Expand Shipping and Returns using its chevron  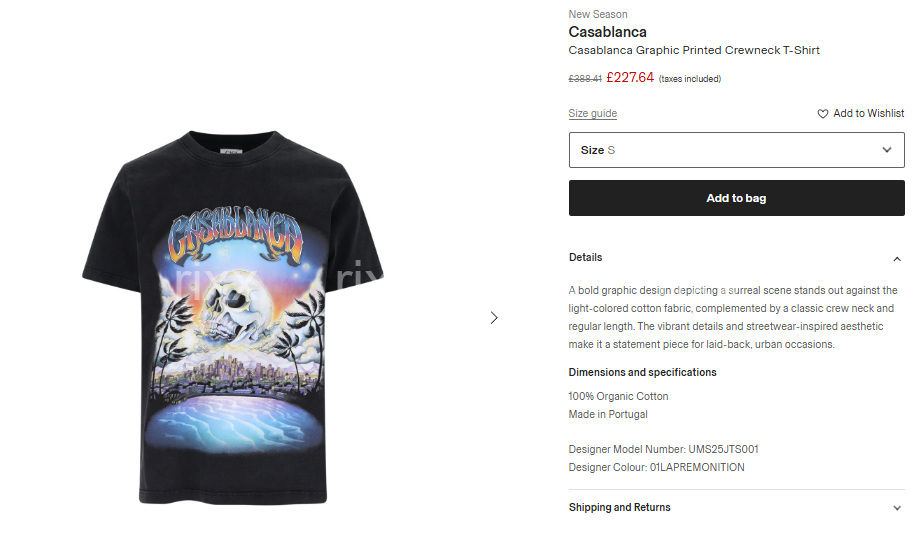897,508
